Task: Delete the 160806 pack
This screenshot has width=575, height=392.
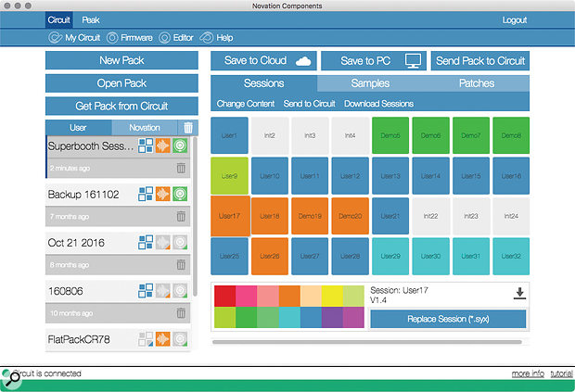Action: (x=181, y=313)
